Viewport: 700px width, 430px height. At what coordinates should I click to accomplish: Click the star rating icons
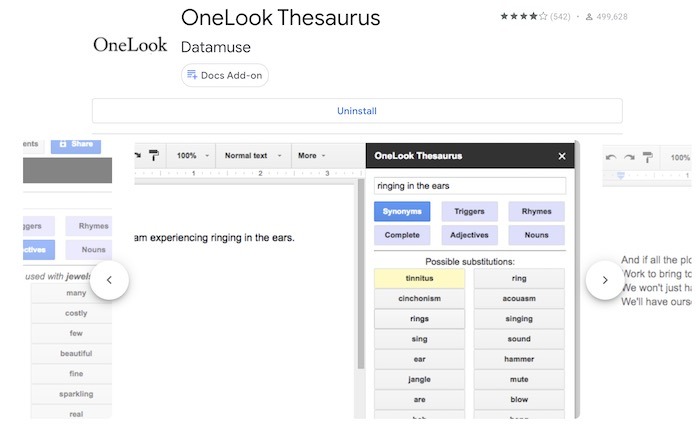tap(523, 17)
